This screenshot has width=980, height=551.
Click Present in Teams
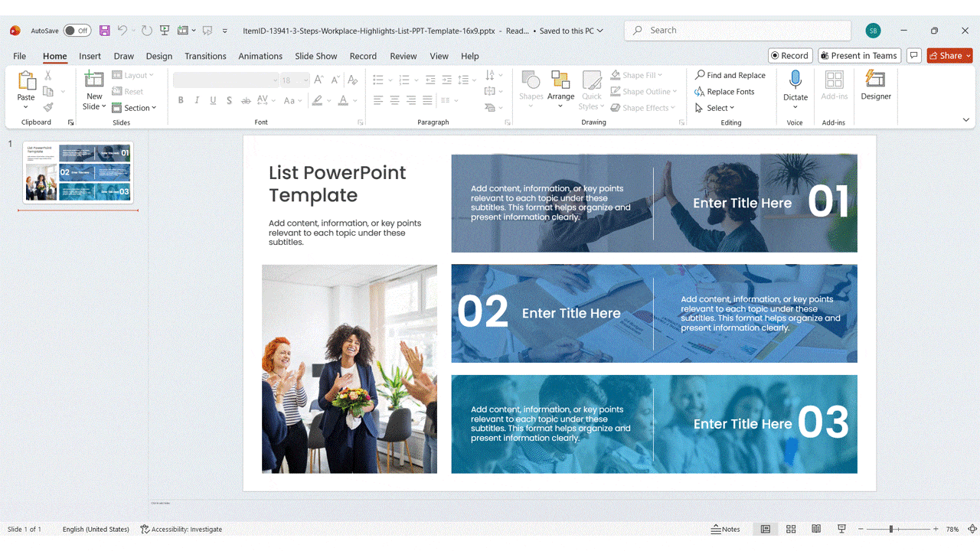pyautogui.click(x=859, y=55)
